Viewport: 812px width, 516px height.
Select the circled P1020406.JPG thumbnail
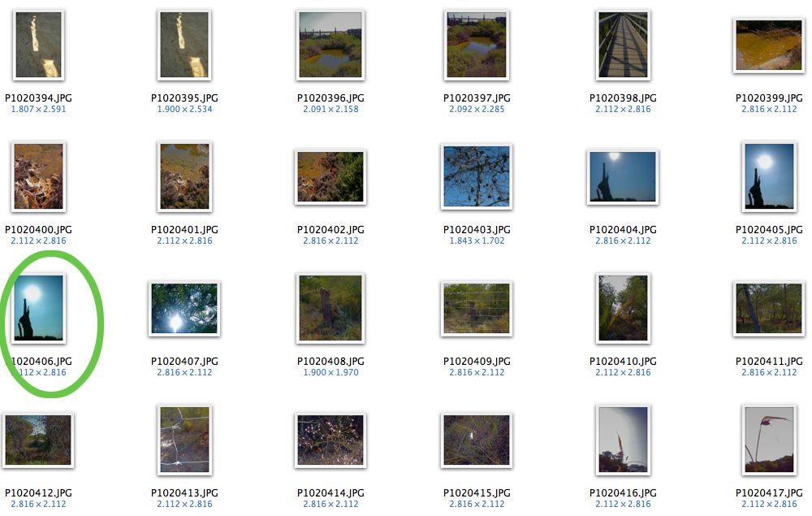[x=38, y=308]
